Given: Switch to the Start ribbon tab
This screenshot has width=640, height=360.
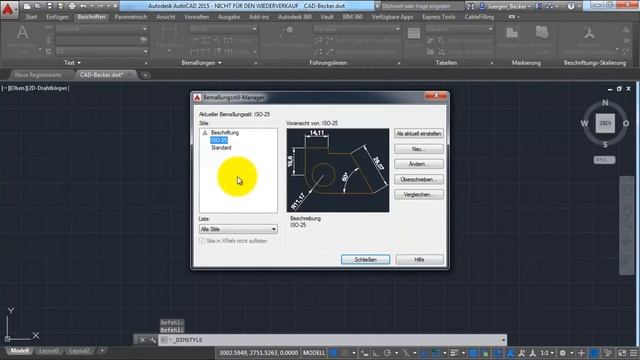Looking at the screenshot, I should pos(31,17).
